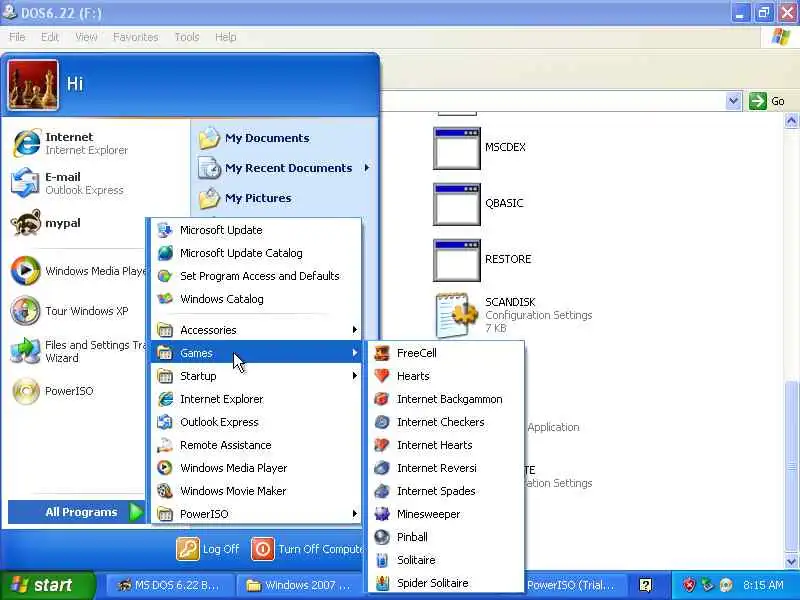Open the Favorites menu
800x600 pixels.
click(136, 37)
